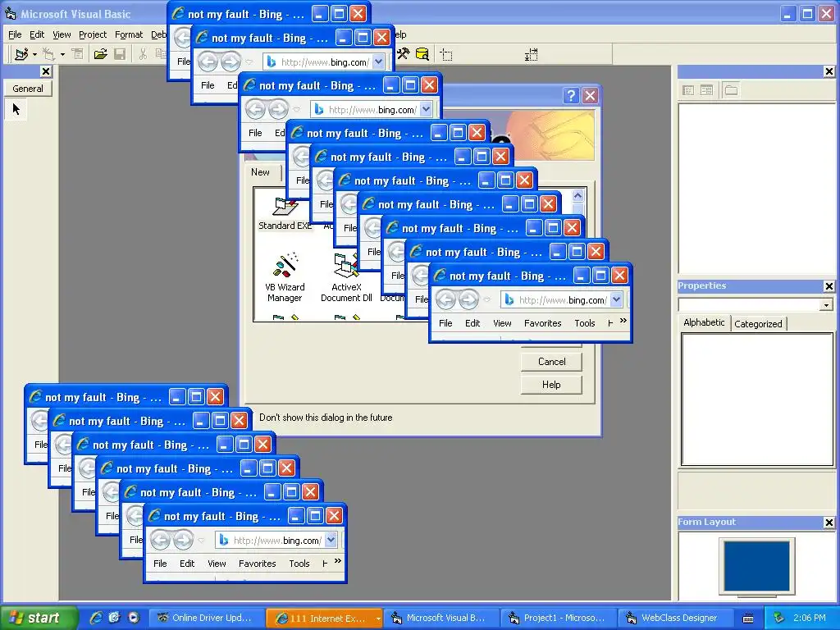The height and width of the screenshot is (630, 840).
Task: Click Back arrow in bottom-left front Bing window
Action: 160,540
